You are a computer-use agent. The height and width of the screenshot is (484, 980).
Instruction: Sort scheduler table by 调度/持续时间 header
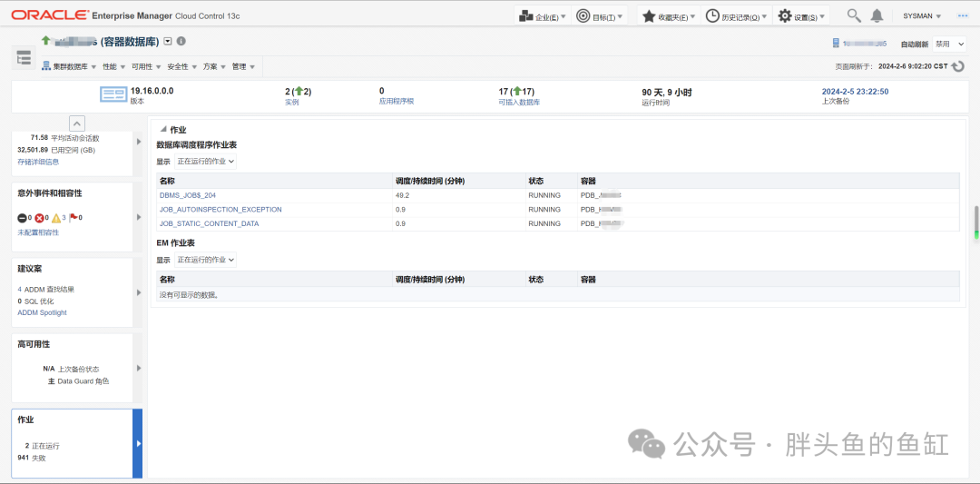(459, 181)
